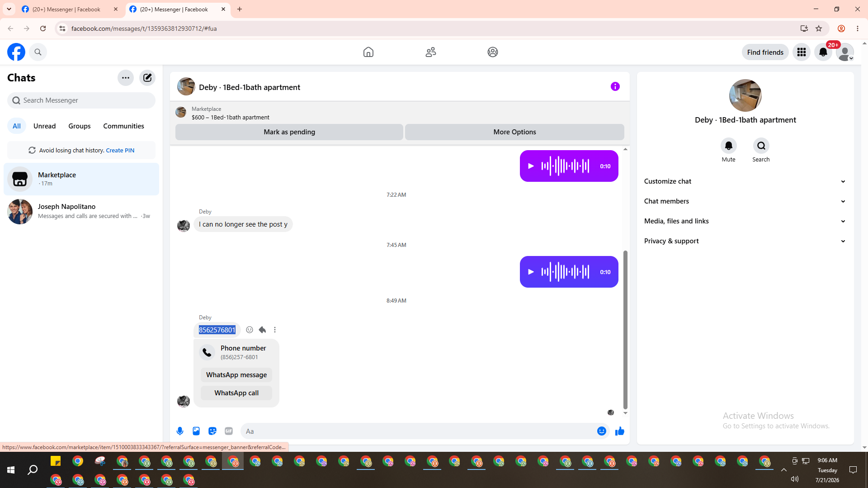868x488 pixels.
Task: Focus the Search Messenger field
Action: 81,100
